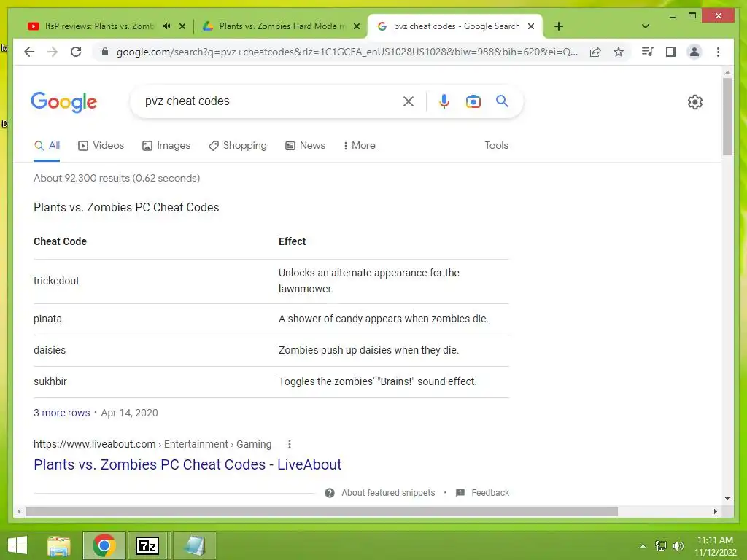Select the All results filter
Viewport: 747px width, 560px height.
coord(47,146)
